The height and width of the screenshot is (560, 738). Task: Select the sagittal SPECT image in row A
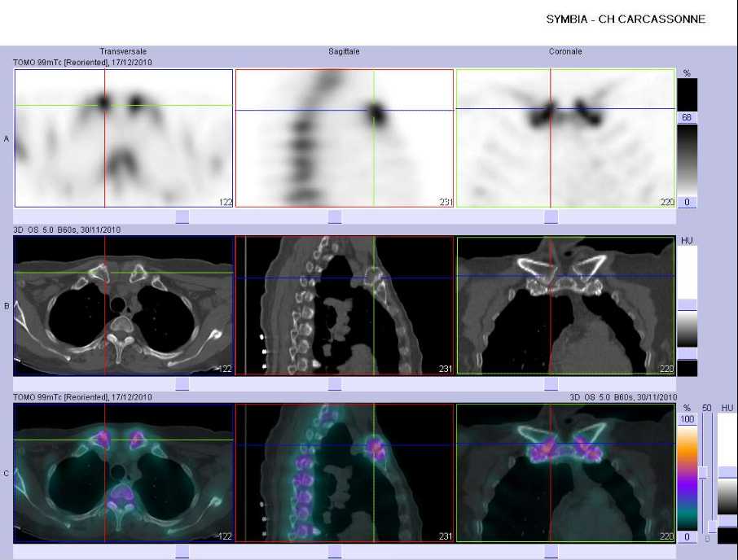coord(345,138)
